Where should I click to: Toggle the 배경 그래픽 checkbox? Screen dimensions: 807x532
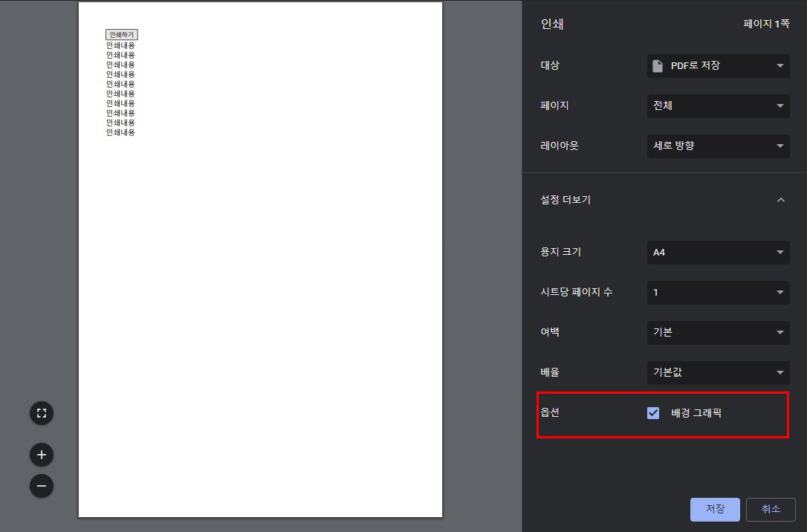[653, 413]
